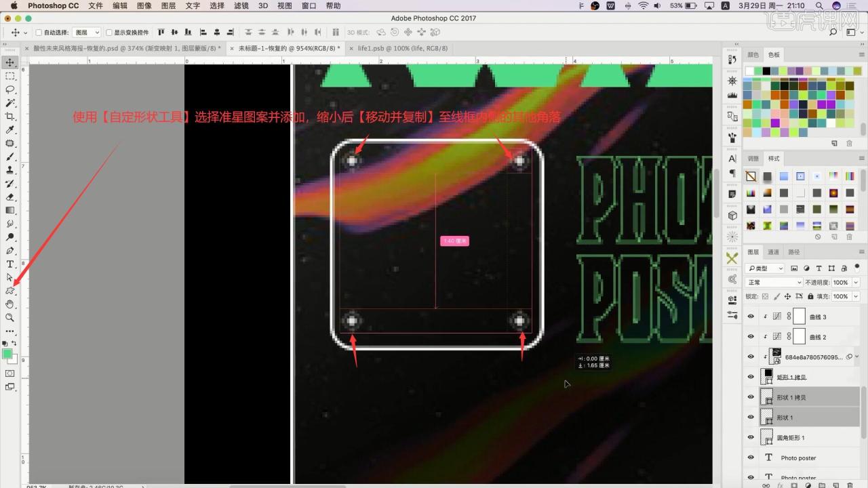Select the Eyedropper tool

click(10, 129)
